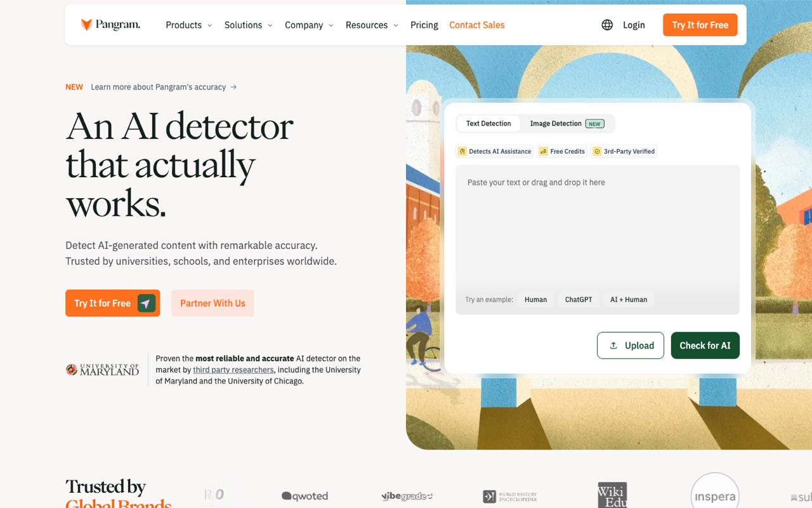The height and width of the screenshot is (508, 812).
Task: Click the Wiki Edu logo
Action: [x=612, y=495]
